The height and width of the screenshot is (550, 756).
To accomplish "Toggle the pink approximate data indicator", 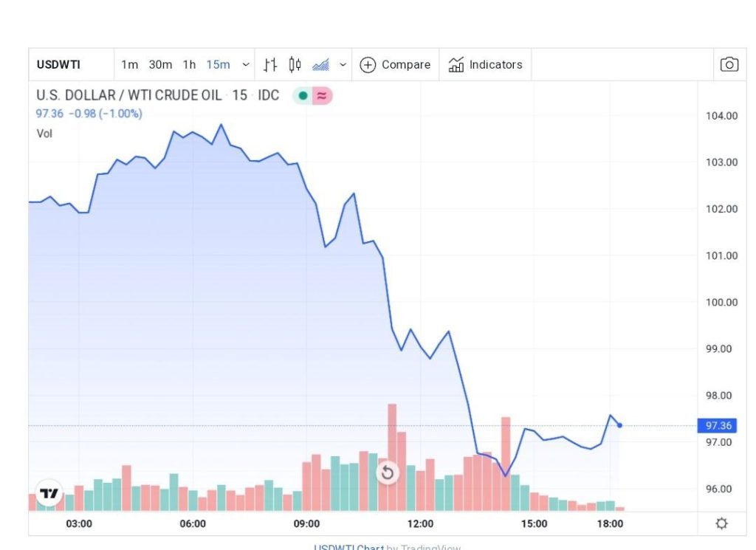I will point(322,96).
